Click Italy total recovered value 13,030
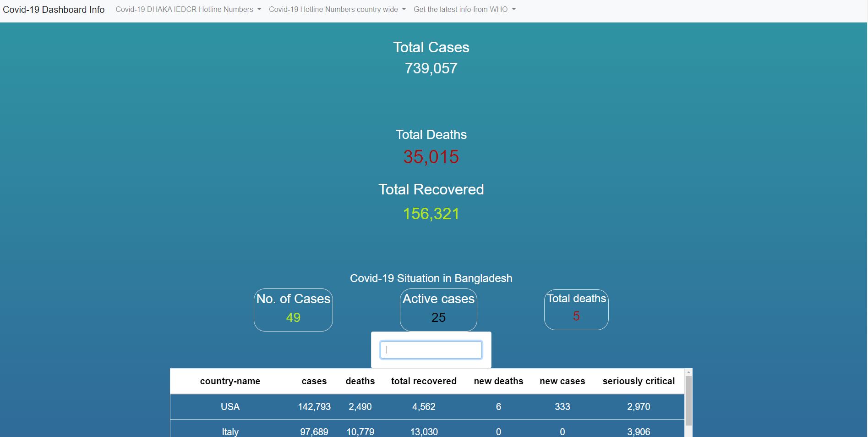This screenshot has width=868, height=437. click(x=424, y=432)
